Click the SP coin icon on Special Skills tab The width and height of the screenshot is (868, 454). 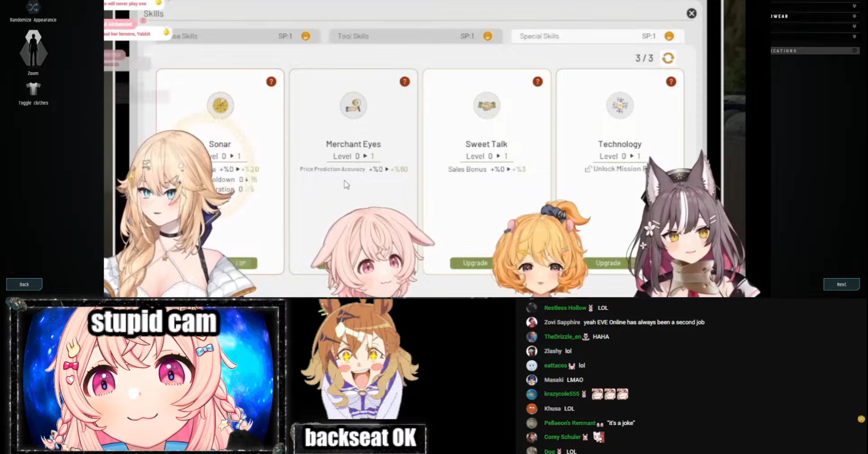(x=669, y=36)
